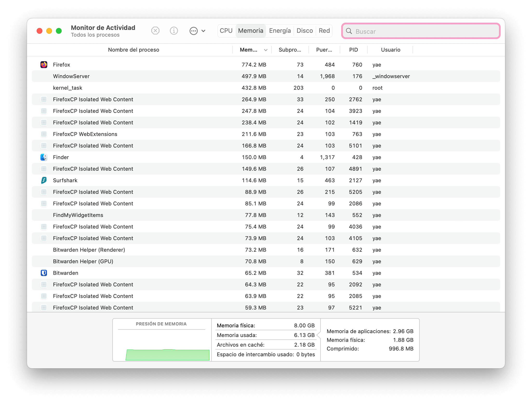Click the green memory pressure graph
This screenshot has width=532, height=404.
coord(167,354)
